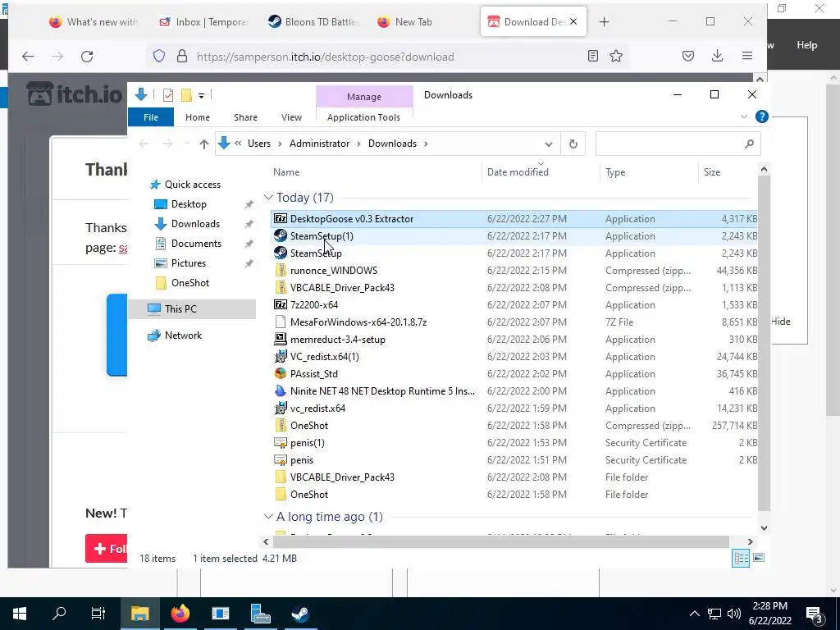Viewport: 840px width, 630px height.
Task: Open the View ribbon tab
Action: [x=291, y=116]
